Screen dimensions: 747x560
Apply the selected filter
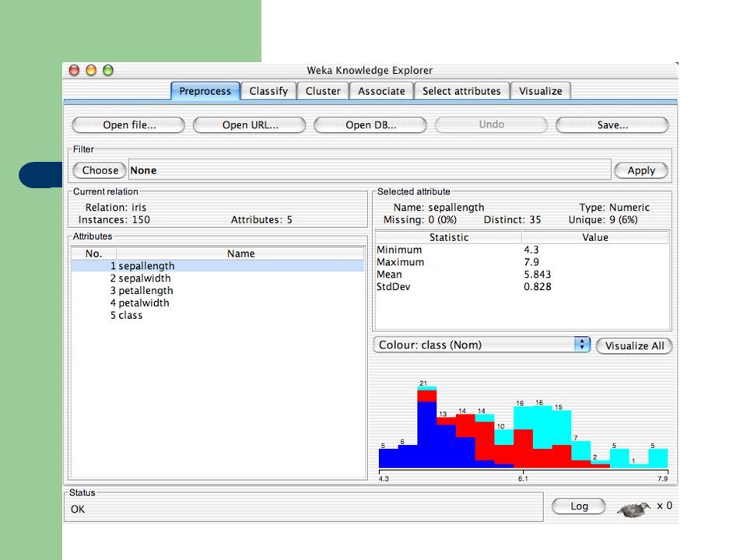pyautogui.click(x=641, y=170)
